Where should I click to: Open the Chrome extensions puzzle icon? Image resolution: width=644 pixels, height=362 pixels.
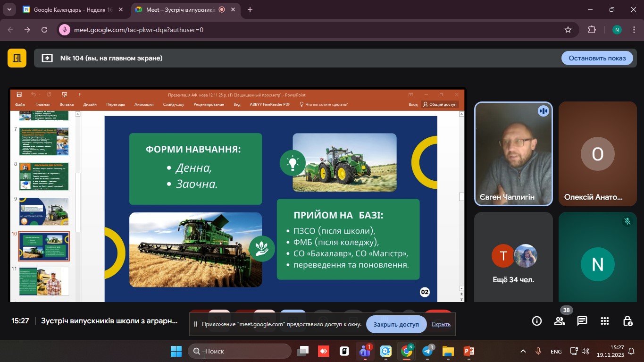pyautogui.click(x=592, y=30)
